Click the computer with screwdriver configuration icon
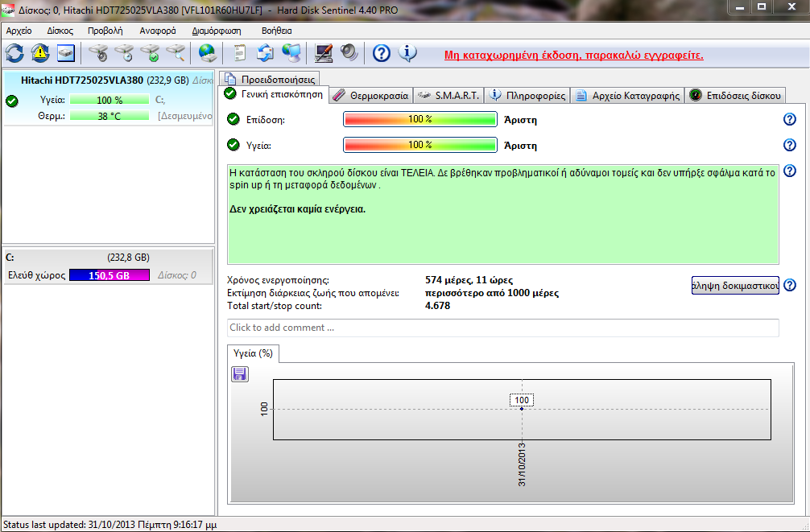The width and height of the screenshot is (810, 532). (324, 52)
